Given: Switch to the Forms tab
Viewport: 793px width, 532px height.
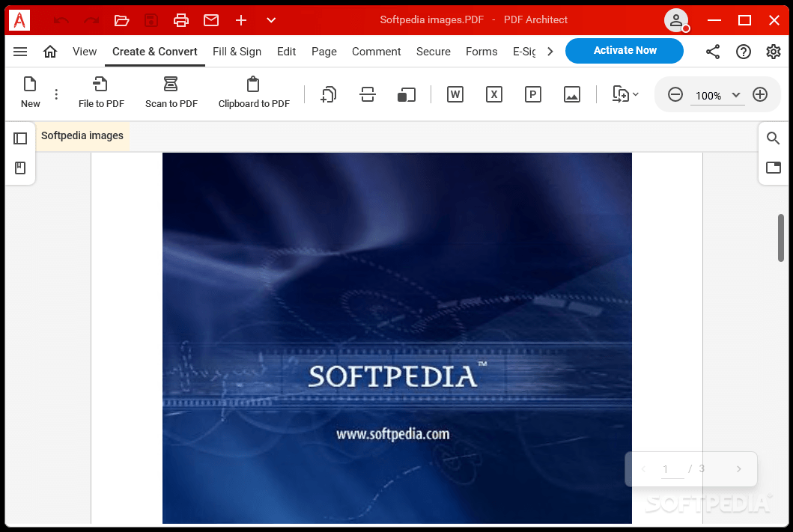Looking at the screenshot, I should tap(481, 52).
